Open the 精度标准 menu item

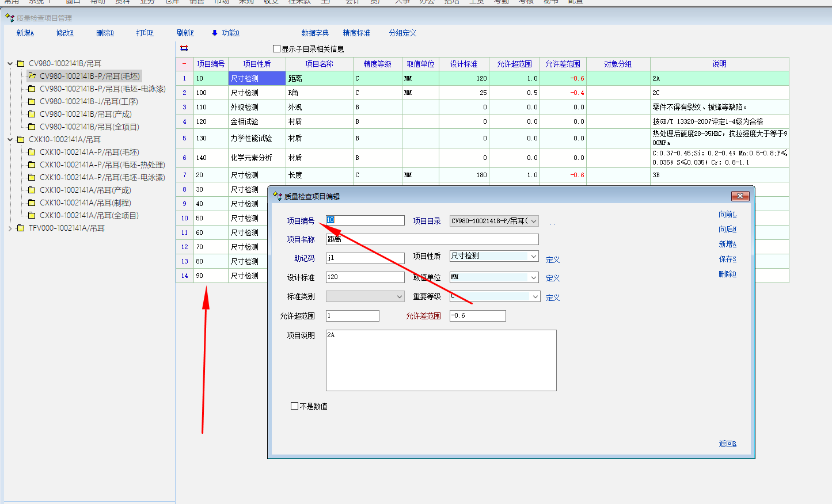[356, 33]
